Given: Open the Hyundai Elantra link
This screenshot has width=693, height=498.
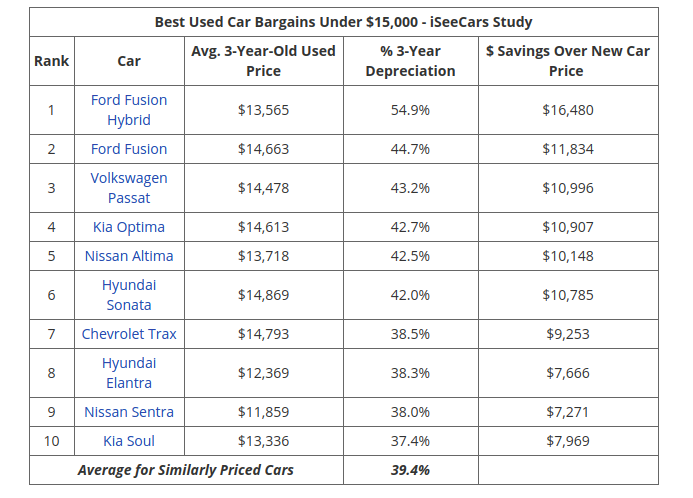Looking at the screenshot, I should (129, 373).
